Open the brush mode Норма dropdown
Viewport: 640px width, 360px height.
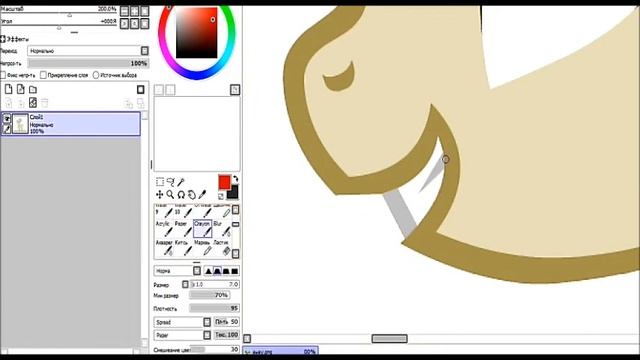tap(178, 271)
